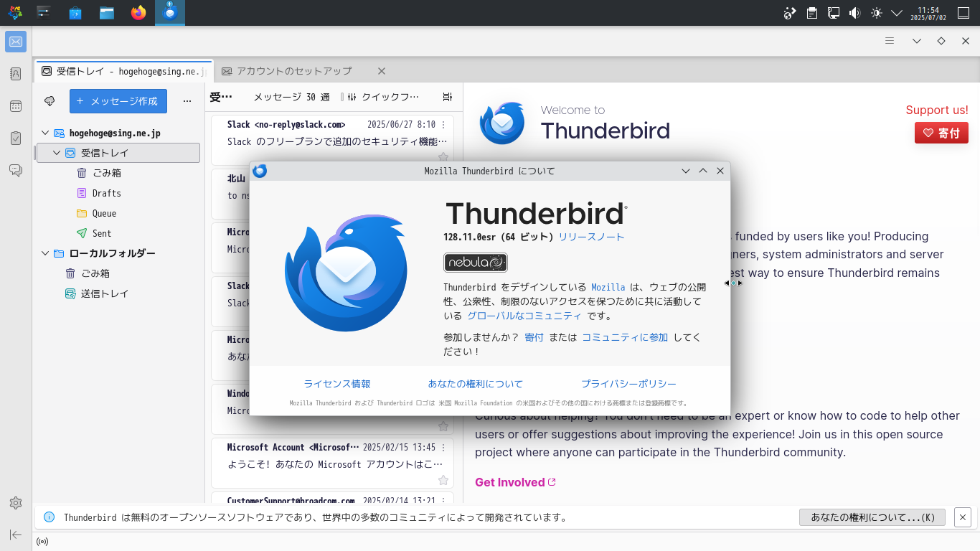This screenshot has width=980, height=551.
Task: Open the Tasks space icon
Action: [16, 138]
